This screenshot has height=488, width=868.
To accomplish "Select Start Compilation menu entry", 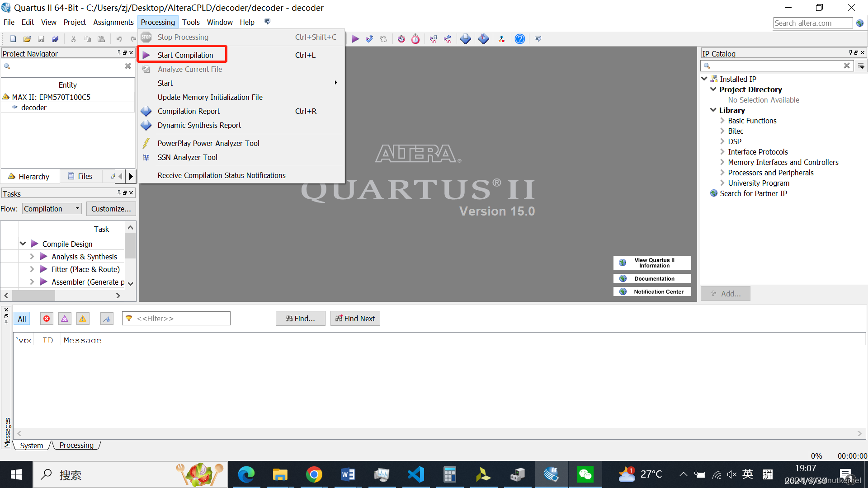I will [x=185, y=55].
